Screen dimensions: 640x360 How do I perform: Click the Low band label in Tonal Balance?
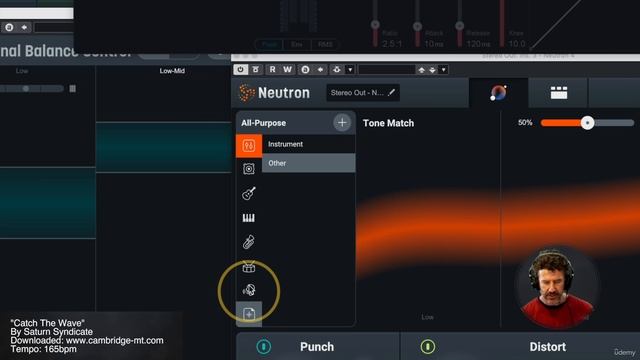coord(22,71)
